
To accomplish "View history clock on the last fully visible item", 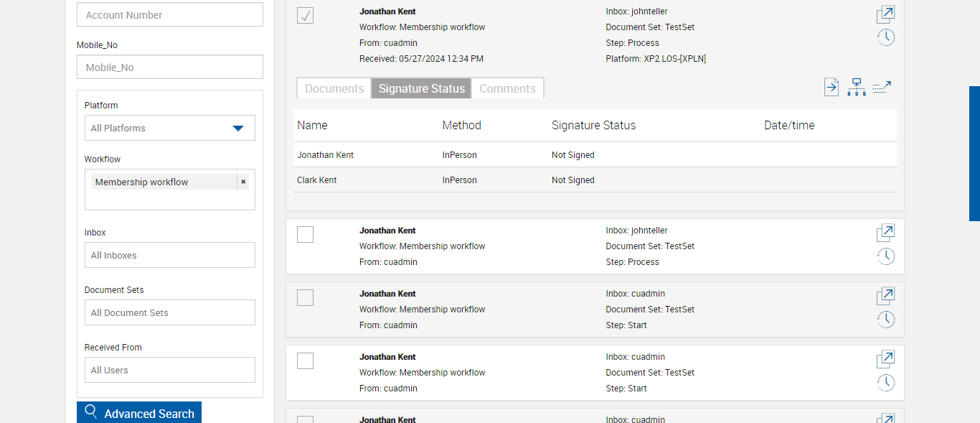I will click(x=886, y=383).
